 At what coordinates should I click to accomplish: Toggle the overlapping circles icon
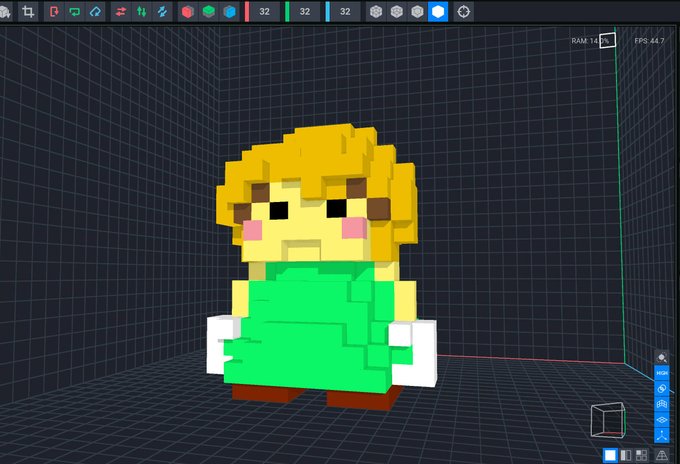coord(662,389)
